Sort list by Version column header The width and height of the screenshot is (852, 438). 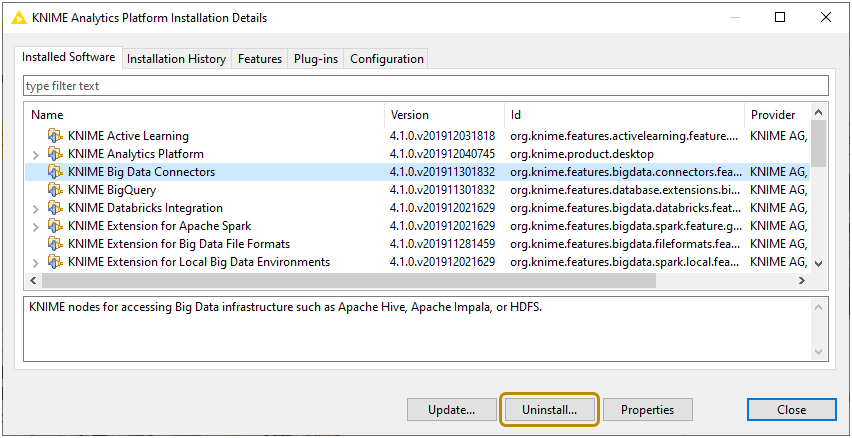445,115
